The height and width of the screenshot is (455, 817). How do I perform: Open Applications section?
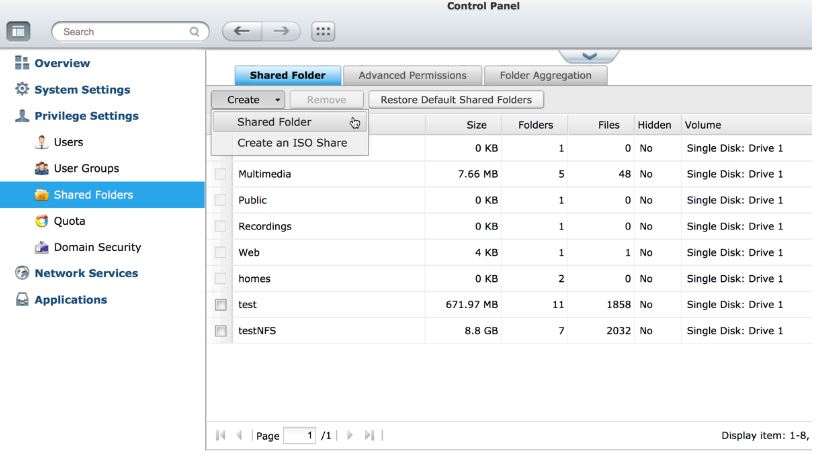[71, 300]
